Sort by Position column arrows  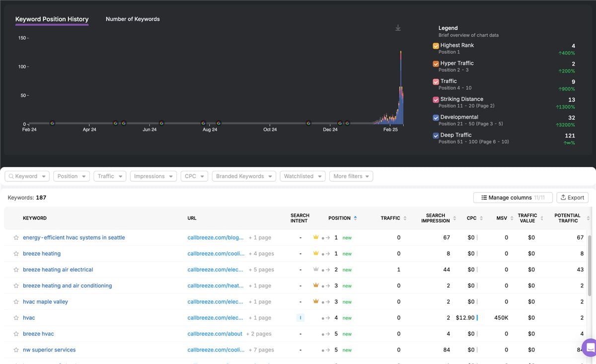355,218
